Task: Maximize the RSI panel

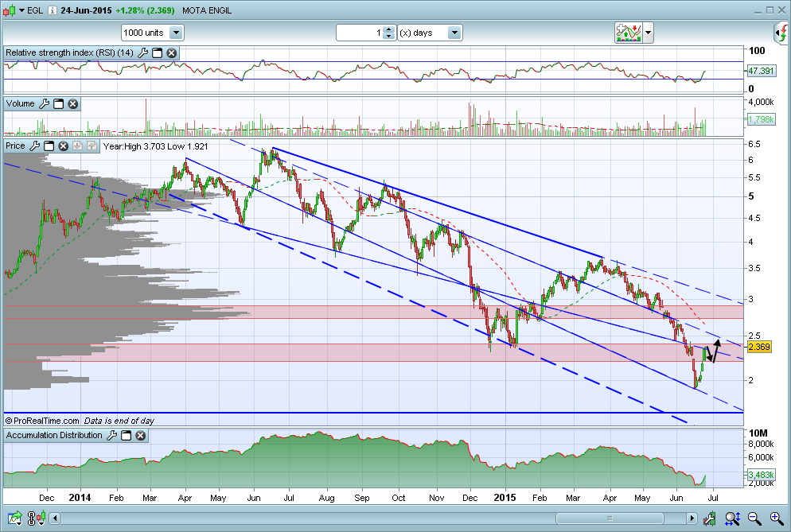Action: [158, 53]
